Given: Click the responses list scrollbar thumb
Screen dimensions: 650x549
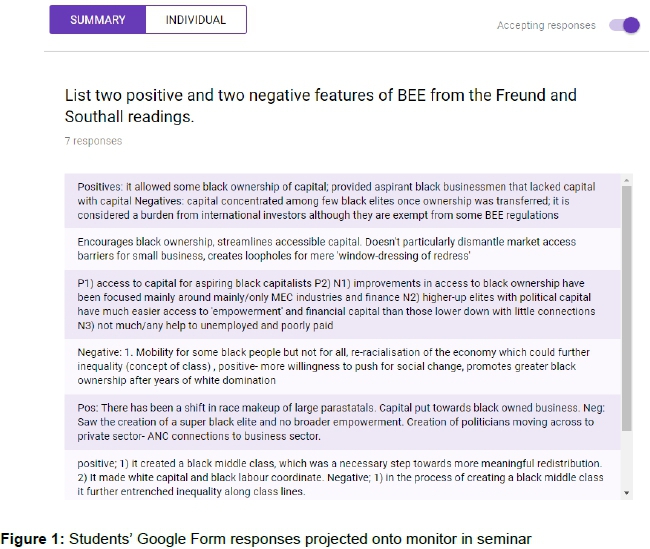Looking at the screenshot, I should [x=626, y=309].
